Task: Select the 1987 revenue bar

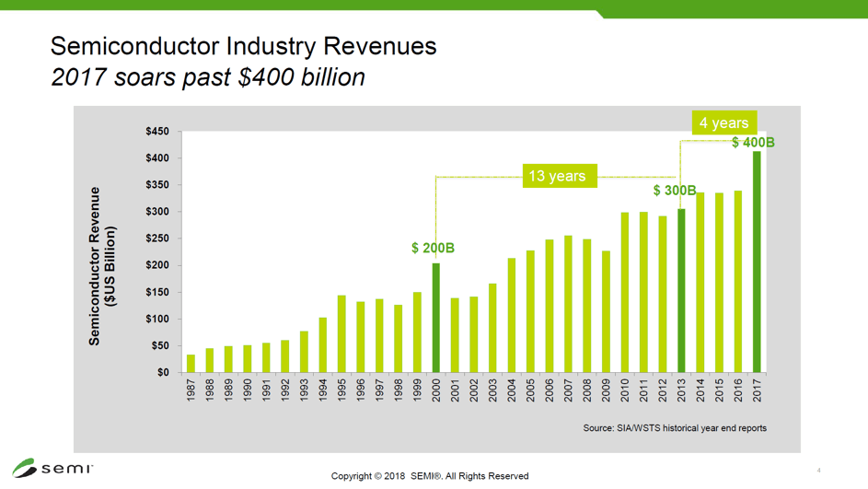Action: click(x=191, y=363)
